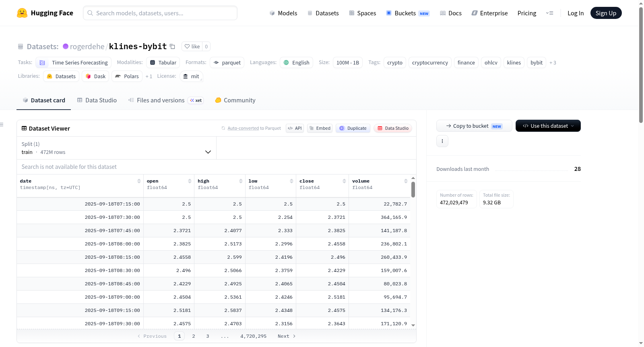Open the three-dot more options button
This screenshot has height=347, width=644.
(442, 141)
